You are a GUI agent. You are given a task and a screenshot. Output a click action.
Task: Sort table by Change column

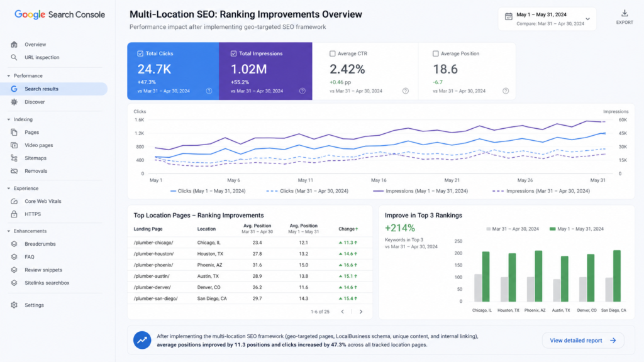click(348, 229)
